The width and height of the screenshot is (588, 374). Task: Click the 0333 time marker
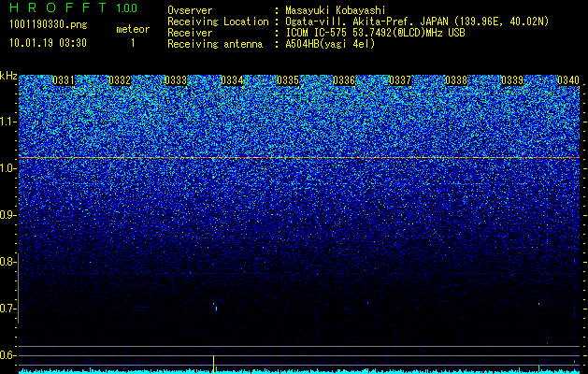(176, 80)
